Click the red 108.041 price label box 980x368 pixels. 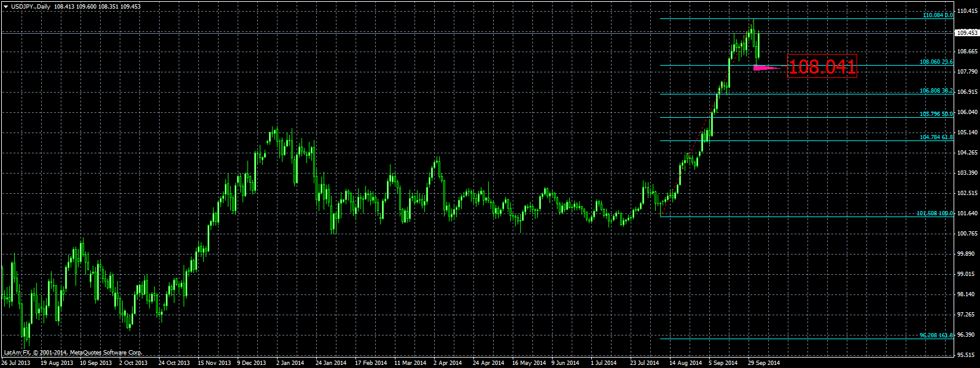822,66
